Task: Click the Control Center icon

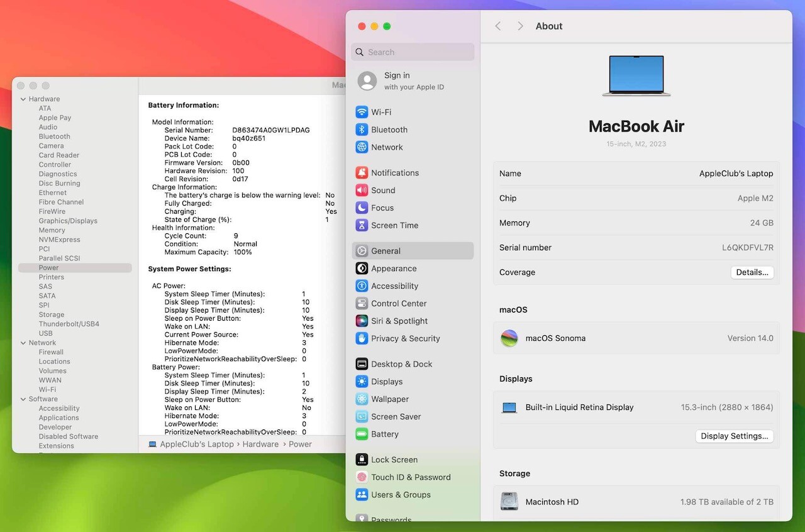Action: 362,303
